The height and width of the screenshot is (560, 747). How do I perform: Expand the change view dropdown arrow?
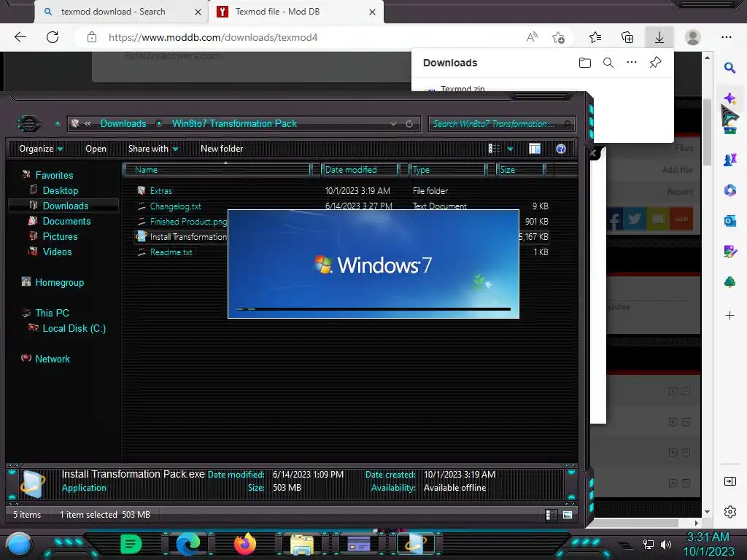pos(510,149)
